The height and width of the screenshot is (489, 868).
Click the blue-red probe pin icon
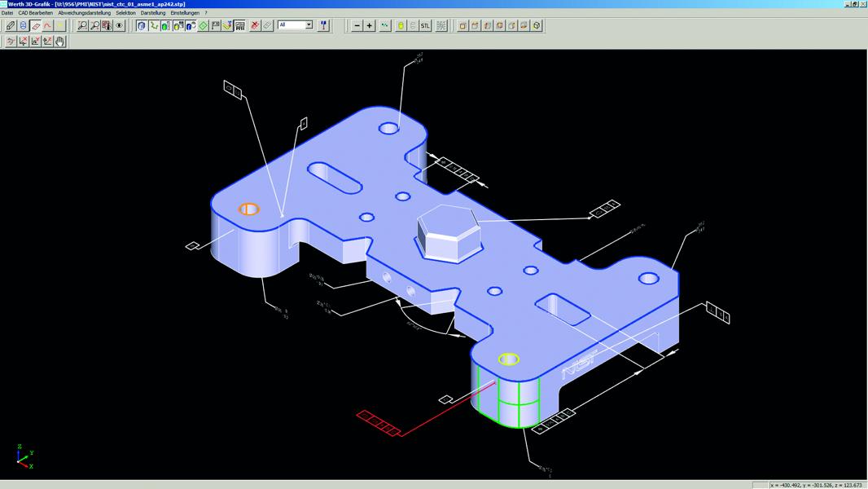[324, 25]
